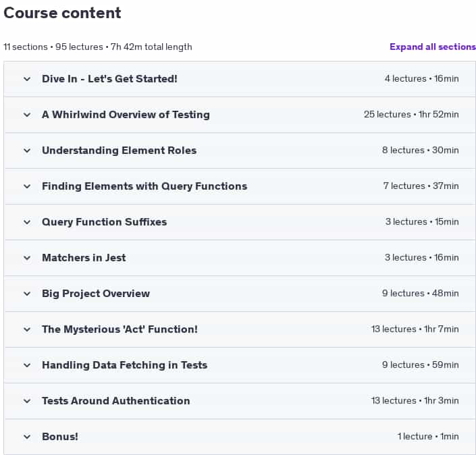Click '13 lectures • 1hr 3min' text
Screen dimensions: 476x455
click(x=415, y=401)
